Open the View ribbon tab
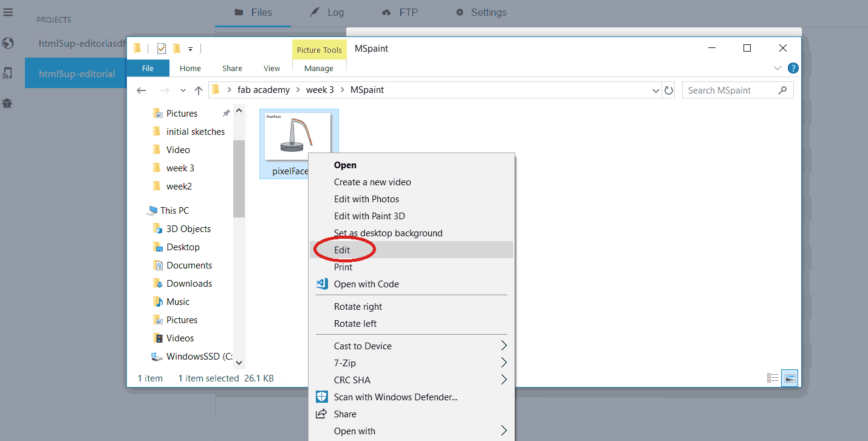This screenshot has height=441, width=868. (x=272, y=69)
